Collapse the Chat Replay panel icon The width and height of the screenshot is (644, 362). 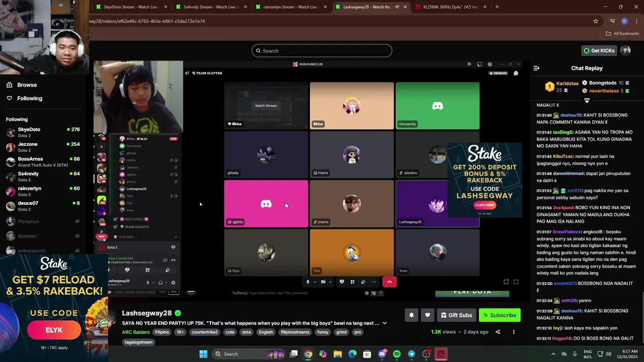(x=536, y=68)
